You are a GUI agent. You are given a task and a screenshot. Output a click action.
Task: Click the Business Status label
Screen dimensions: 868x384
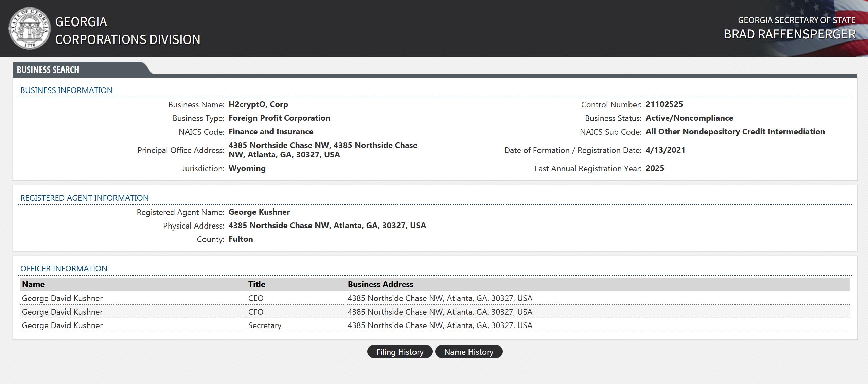click(x=613, y=118)
